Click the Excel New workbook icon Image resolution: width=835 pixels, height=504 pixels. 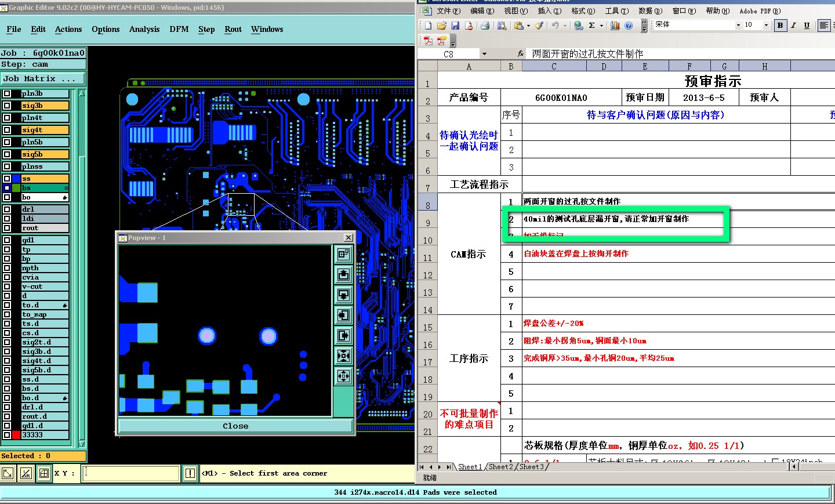(428, 25)
